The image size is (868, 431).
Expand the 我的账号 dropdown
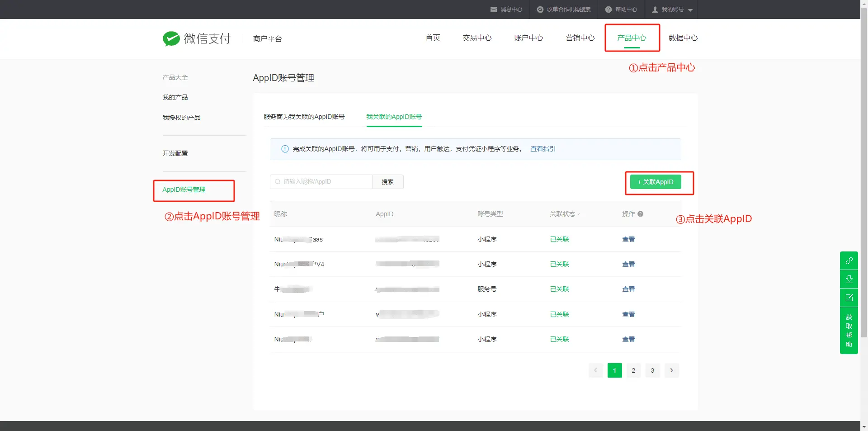click(x=690, y=10)
